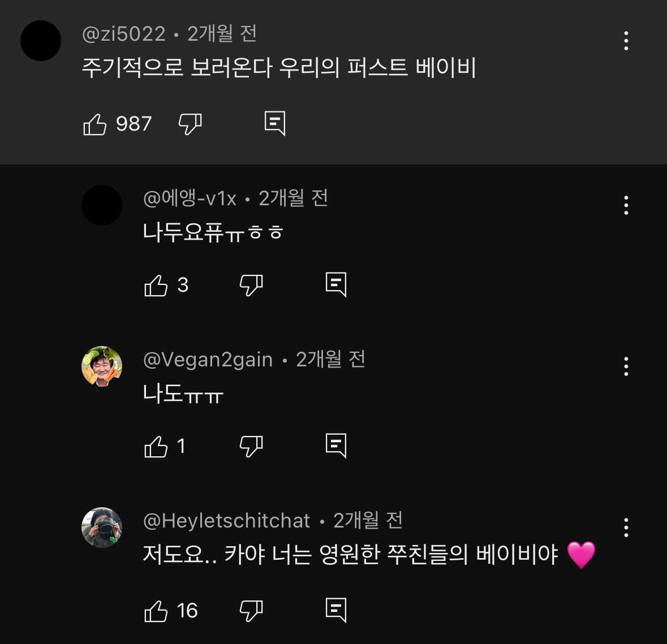667x644 pixels.
Task: Open three-dot menu for @Heyletschitchat's reply
Action: click(x=626, y=528)
